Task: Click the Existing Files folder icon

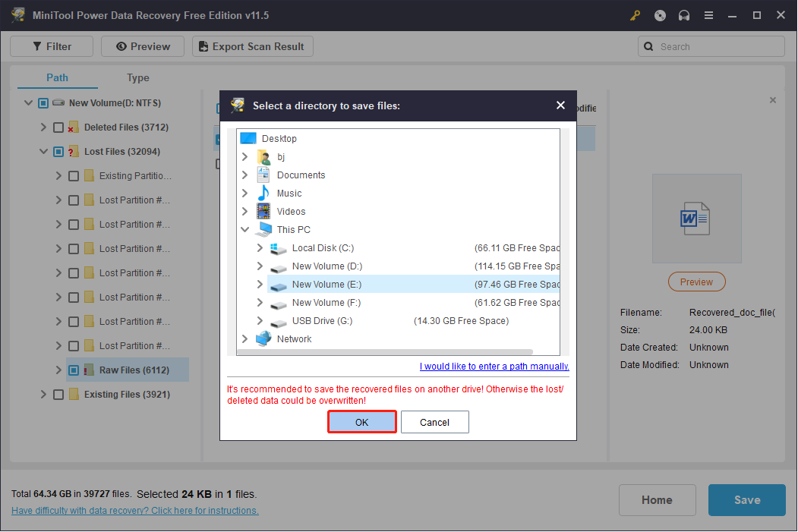Action: point(74,394)
